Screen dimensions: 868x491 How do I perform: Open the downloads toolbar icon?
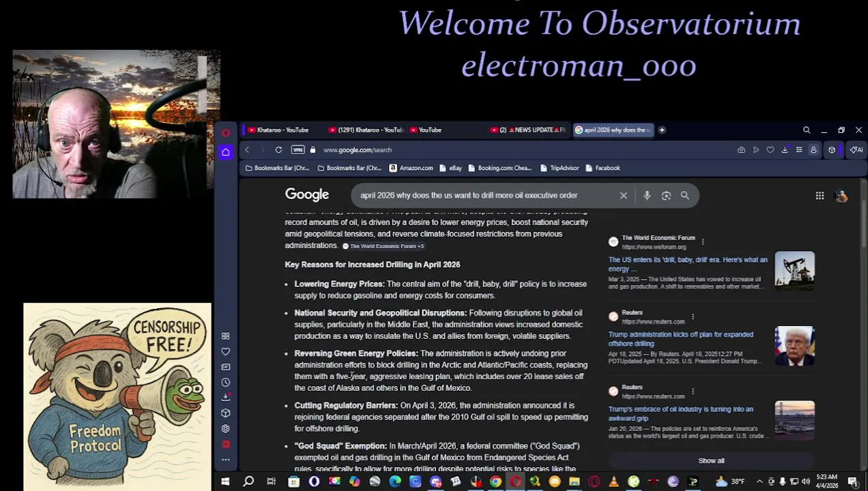785,150
